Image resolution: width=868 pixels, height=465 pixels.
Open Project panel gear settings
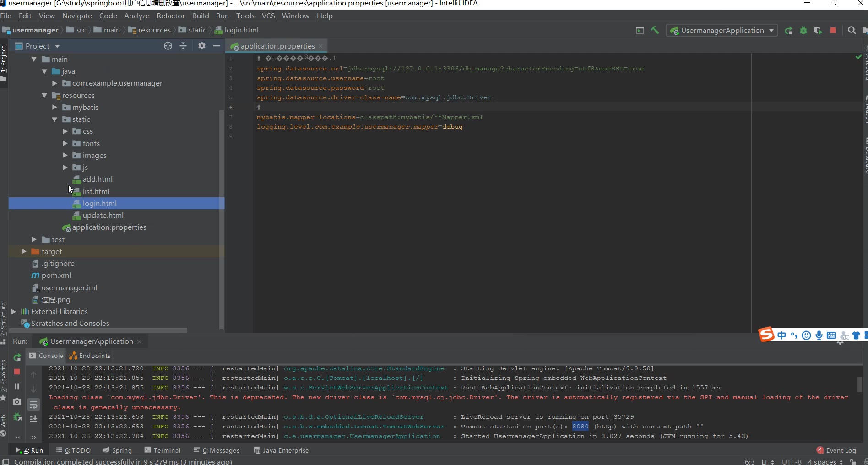point(202,46)
